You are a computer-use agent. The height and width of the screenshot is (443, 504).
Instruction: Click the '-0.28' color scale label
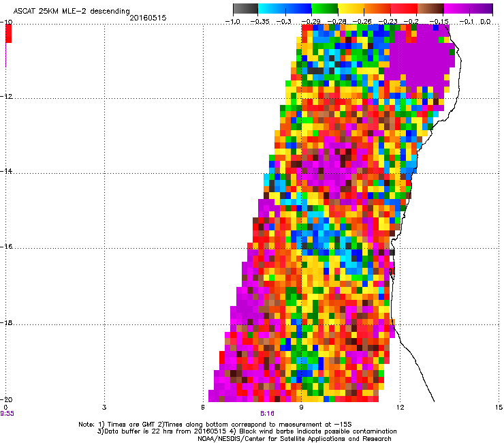(336, 22)
